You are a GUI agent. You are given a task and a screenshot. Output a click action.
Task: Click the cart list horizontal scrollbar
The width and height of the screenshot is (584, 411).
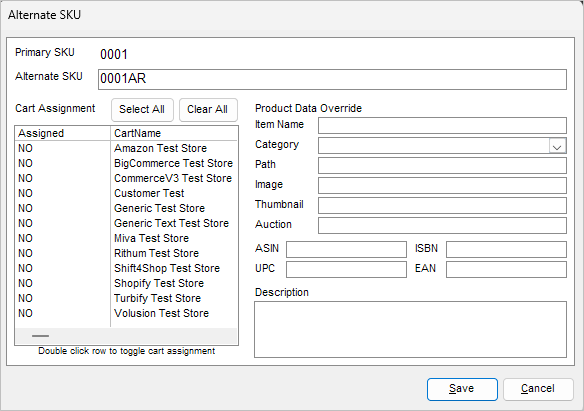click(126, 336)
